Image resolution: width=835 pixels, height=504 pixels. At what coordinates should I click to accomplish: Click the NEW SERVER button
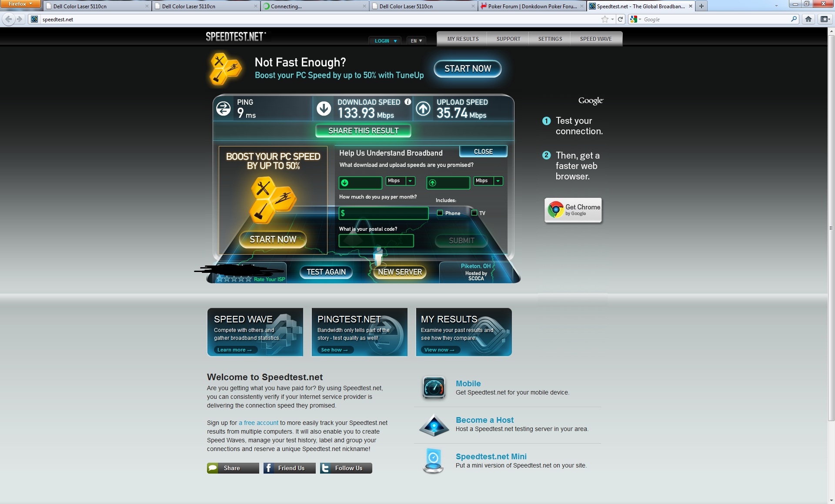click(400, 272)
